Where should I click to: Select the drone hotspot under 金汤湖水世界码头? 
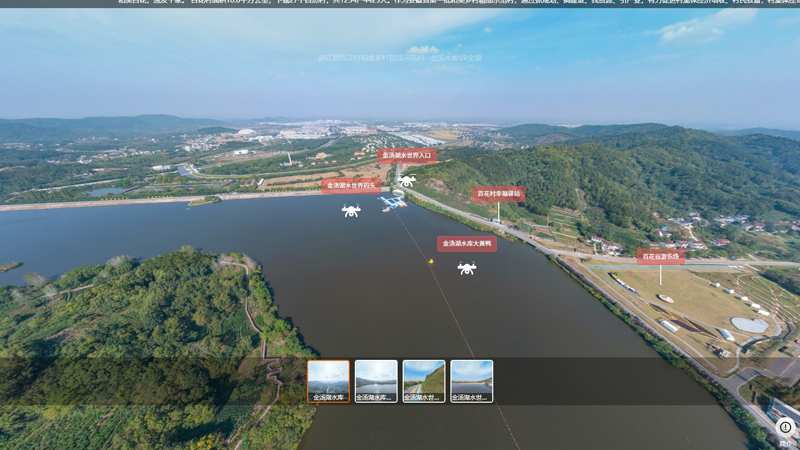point(351,211)
